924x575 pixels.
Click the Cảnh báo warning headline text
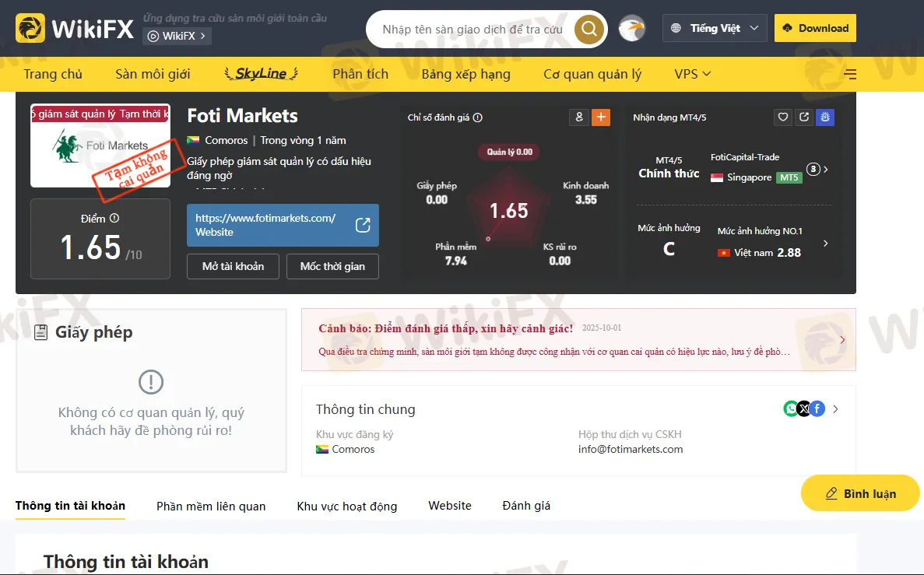[446, 328]
